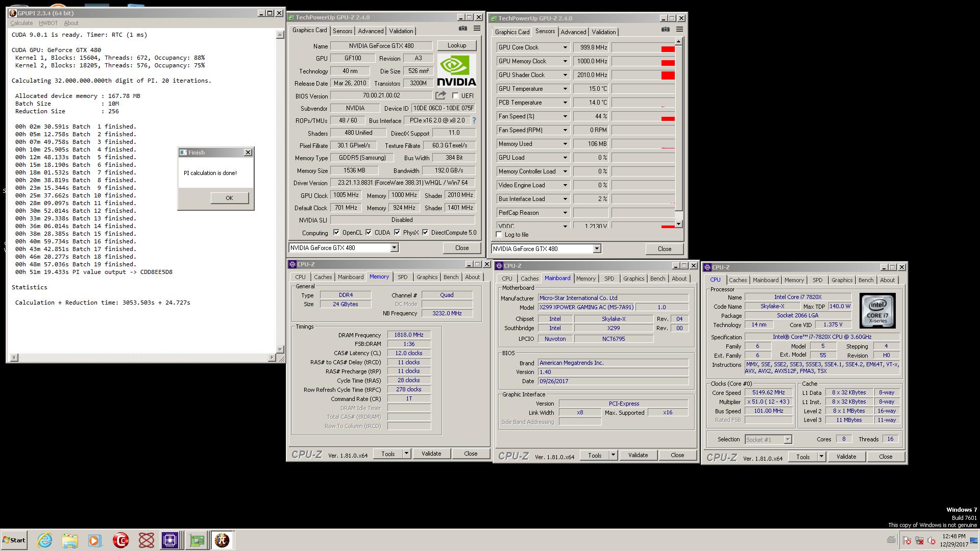Click the camera icon in GPU-Z Sensors window
980x551 pixels.
[665, 30]
